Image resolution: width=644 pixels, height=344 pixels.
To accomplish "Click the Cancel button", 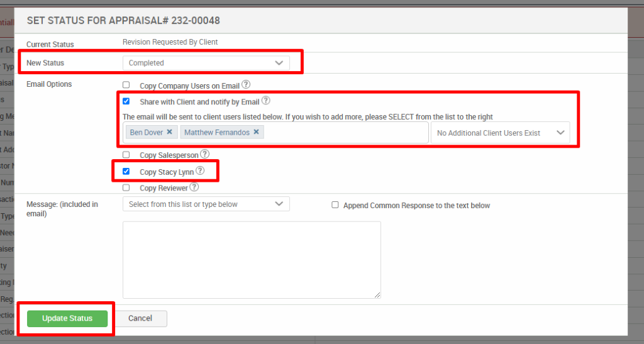I will pyautogui.click(x=140, y=318).
